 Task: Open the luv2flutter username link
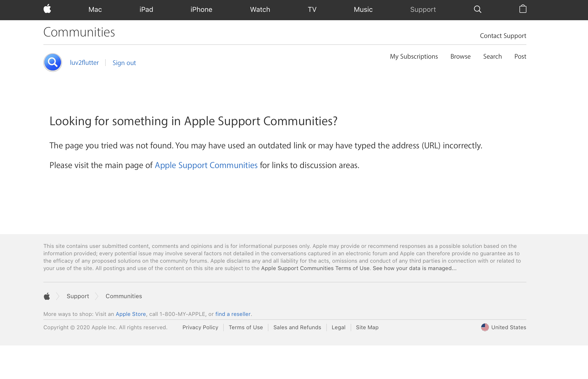84,63
